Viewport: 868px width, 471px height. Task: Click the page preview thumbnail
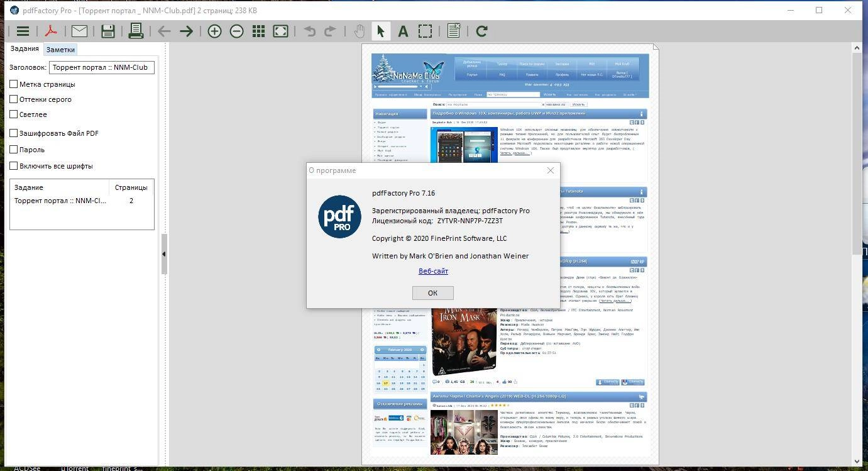510,254
